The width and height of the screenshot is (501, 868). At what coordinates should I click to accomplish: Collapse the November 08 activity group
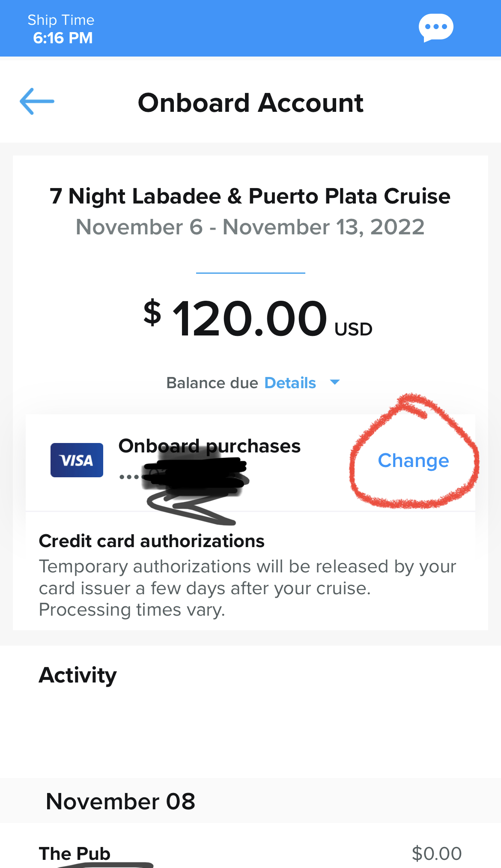point(121,801)
